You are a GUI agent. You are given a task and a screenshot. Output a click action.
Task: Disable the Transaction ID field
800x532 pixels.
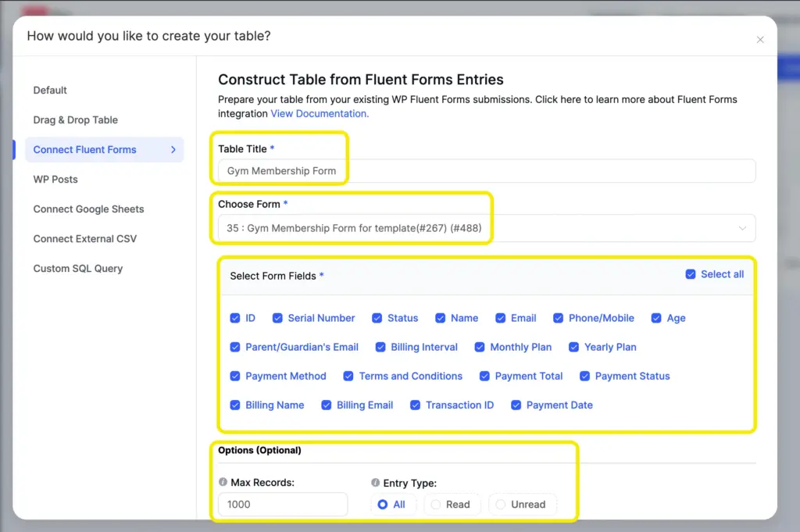coord(414,405)
